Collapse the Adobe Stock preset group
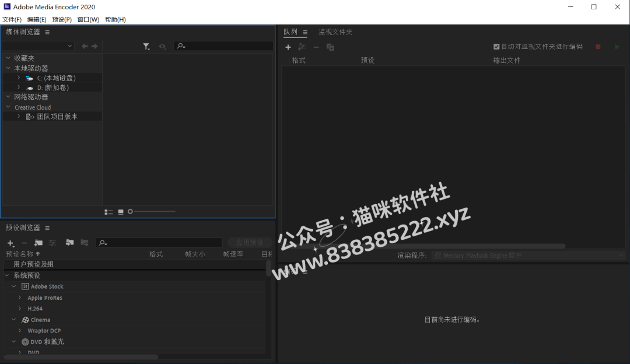This screenshot has height=364, width=630. click(x=13, y=286)
